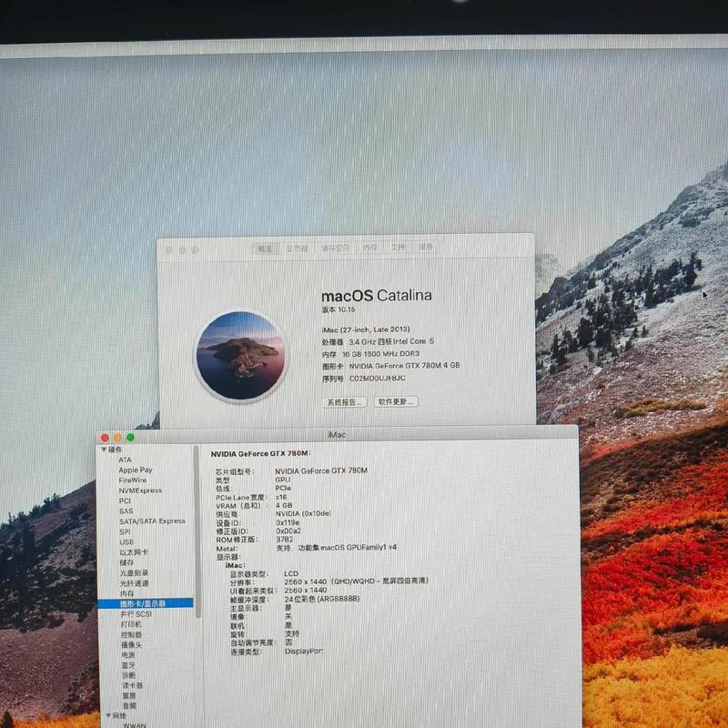Click the macOS Catalina logo image
The width and height of the screenshot is (728, 728).
pyautogui.click(x=240, y=356)
